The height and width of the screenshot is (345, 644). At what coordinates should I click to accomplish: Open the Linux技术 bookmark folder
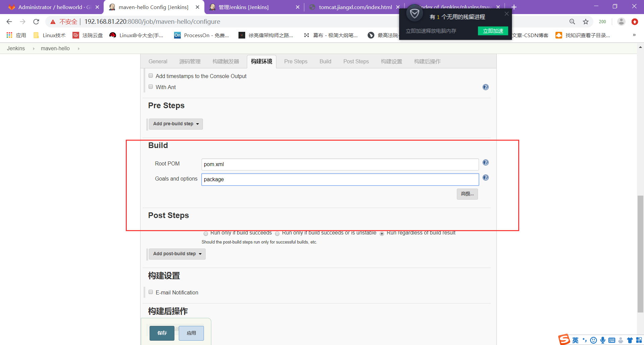[x=50, y=35]
